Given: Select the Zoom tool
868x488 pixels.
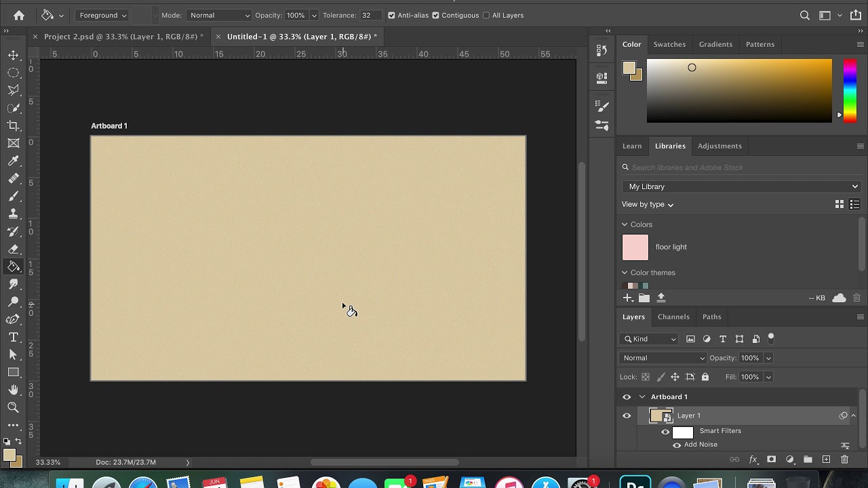Looking at the screenshot, I should [14, 407].
